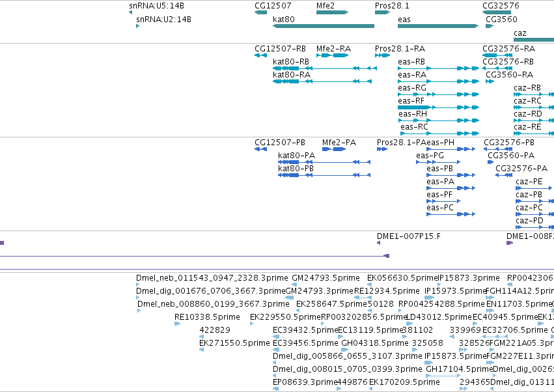554x392 pixels.
Task: Click the CG3560-PA protein
Action: [x=490, y=162]
